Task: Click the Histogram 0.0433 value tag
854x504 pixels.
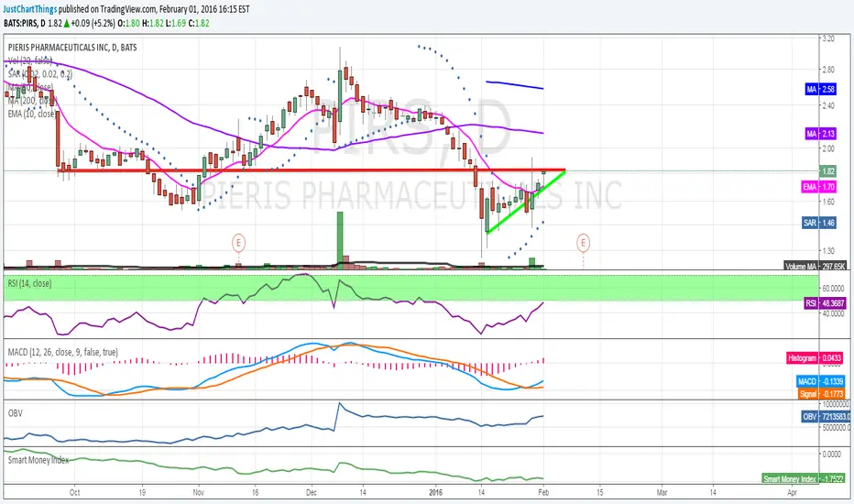Action: tap(815, 358)
